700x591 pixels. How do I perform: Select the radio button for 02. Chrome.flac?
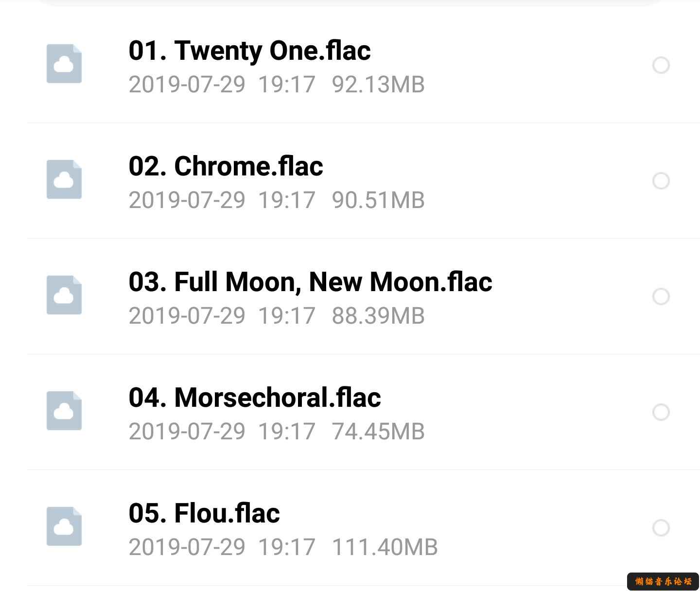pos(661,181)
